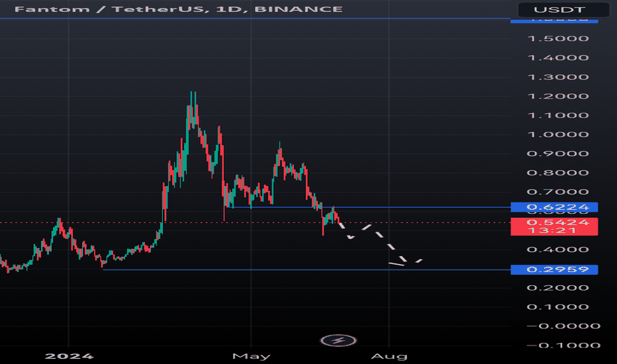Screen dimensions: 617x364
Task: Click the 1.1000 price axis label
Action: [x=558, y=115]
